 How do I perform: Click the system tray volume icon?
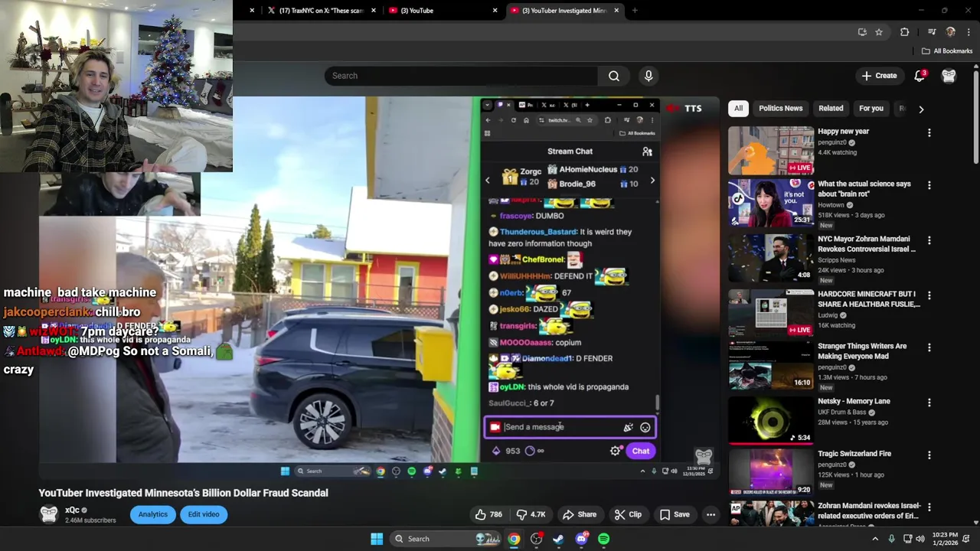click(920, 539)
